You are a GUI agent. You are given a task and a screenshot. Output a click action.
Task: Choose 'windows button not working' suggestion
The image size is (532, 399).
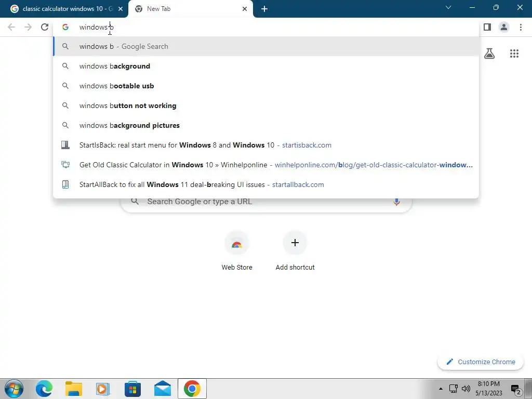(266, 105)
